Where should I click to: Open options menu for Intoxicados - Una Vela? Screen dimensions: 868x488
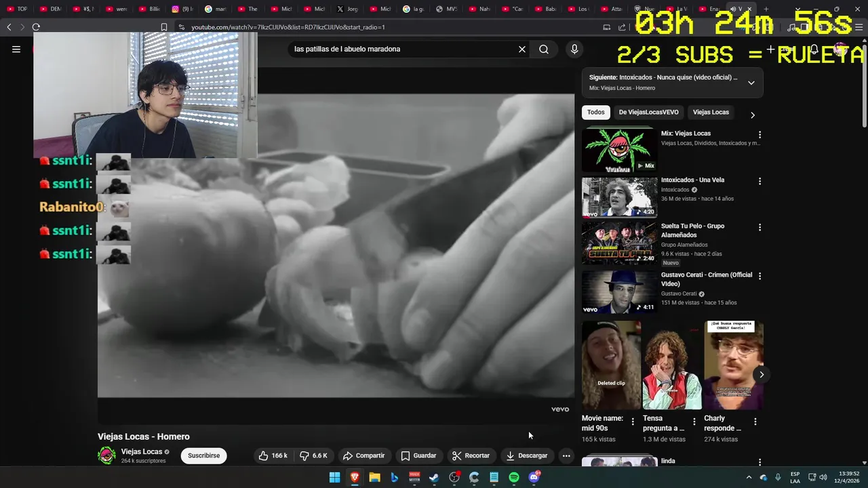click(x=759, y=181)
